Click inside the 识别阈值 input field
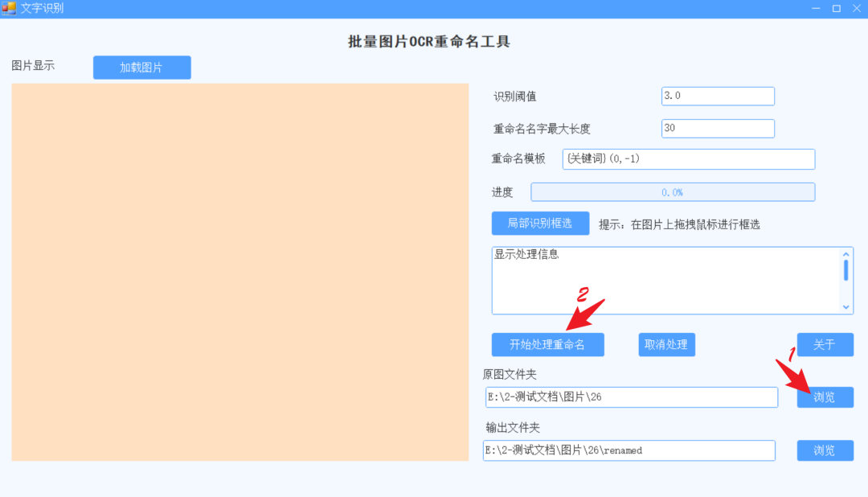Viewport: 868px width, 497px height. tap(717, 96)
